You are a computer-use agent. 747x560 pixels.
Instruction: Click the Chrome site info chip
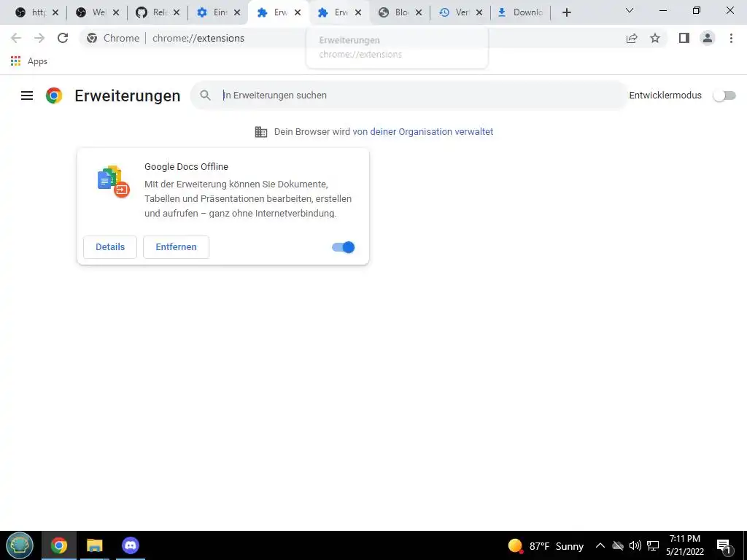pos(113,38)
